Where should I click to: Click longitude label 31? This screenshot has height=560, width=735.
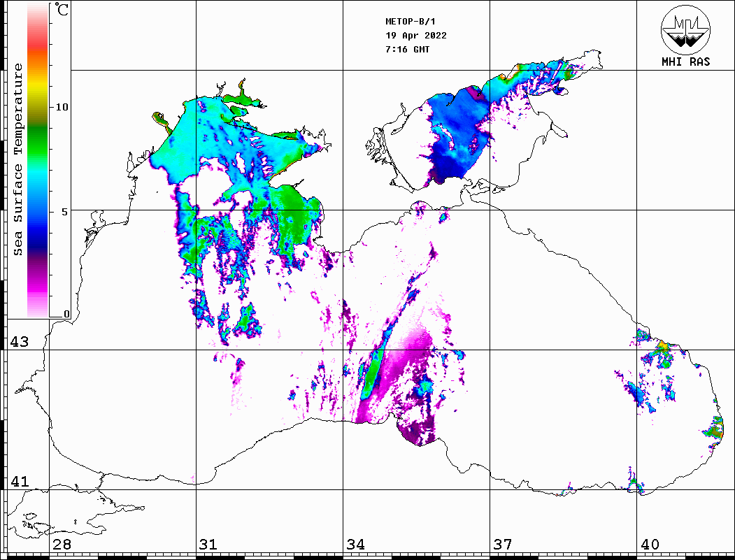tap(208, 544)
